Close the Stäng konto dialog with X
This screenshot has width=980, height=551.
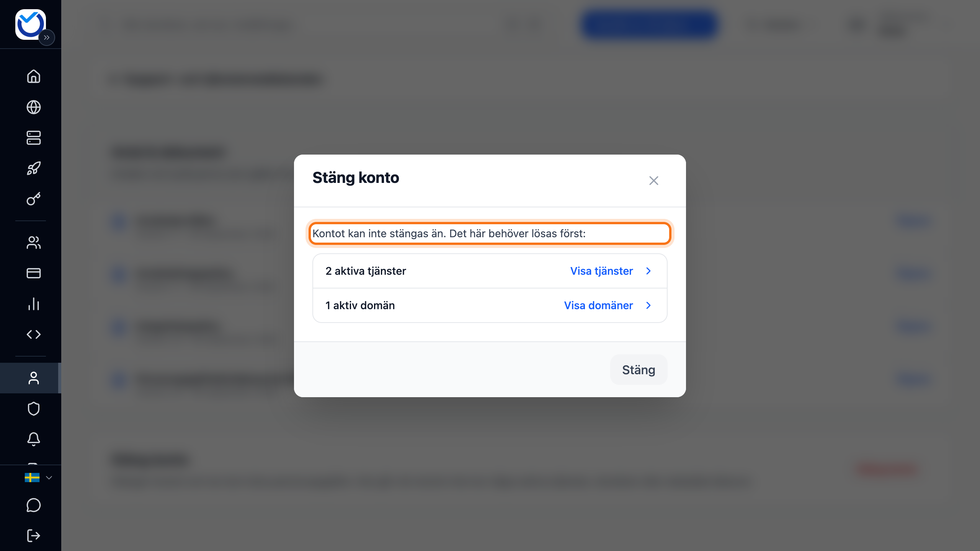point(654,181)
